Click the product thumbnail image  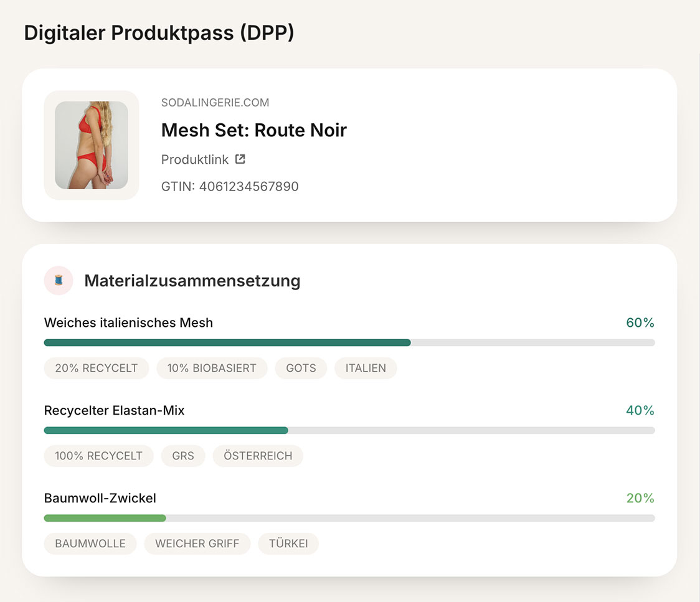click(x=92, y=145)
